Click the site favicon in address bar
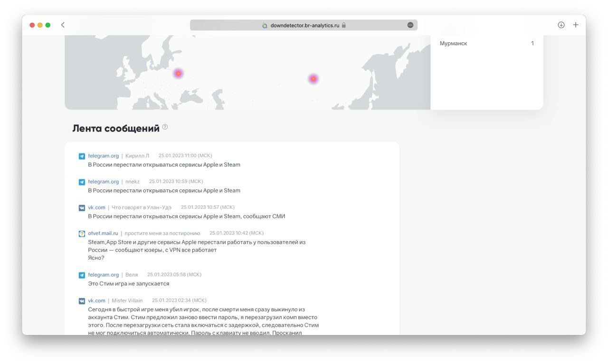 click(265, 26)
